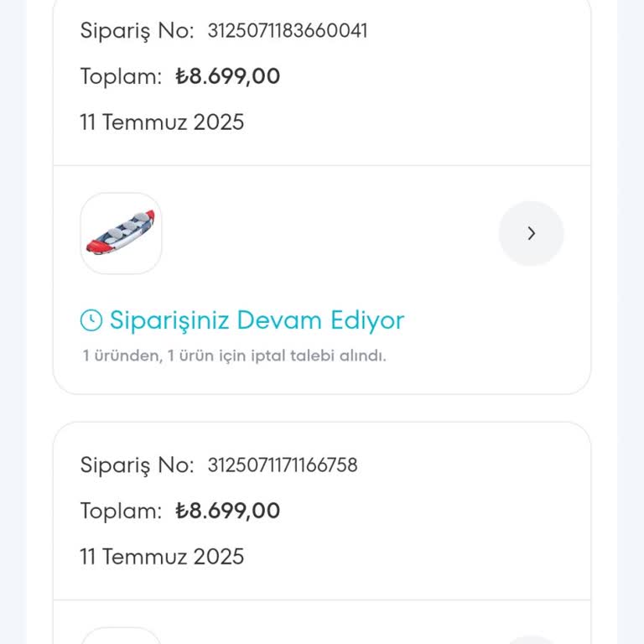Image resolution: width=644 pixels, height=644 pixels.
Task: Expand second order with bottom chevron button
Action: (531, 640)
